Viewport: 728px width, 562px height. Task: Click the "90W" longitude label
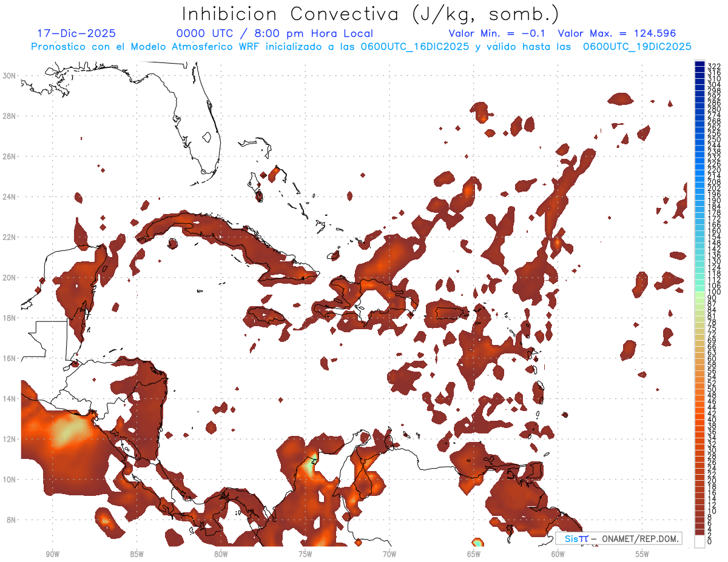[53, 554]
